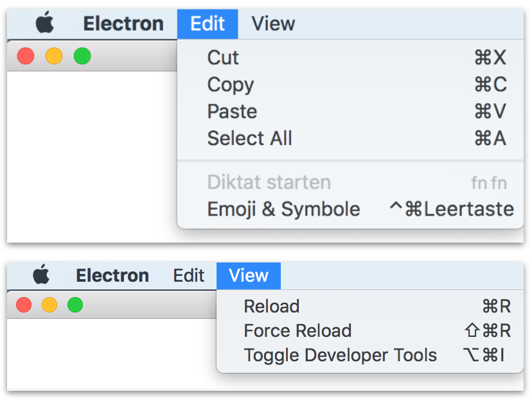This screenshot has width=532, height=403.
Task: Choose Force Reload from the View menu
Action: pos(370,330)
